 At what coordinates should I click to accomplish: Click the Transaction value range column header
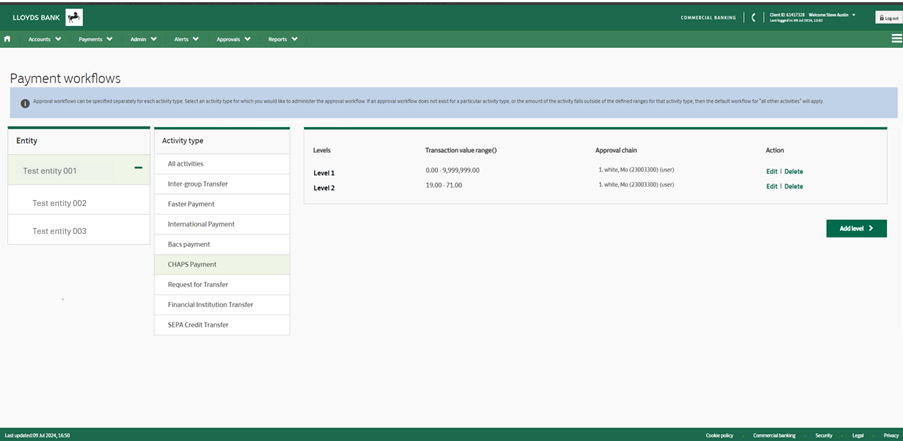pyautogui.click(x=461, y=150)
